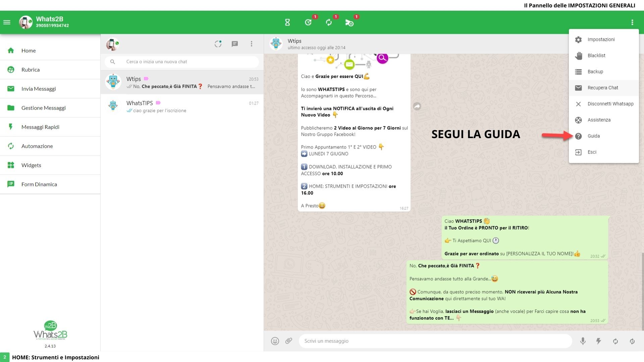The height and width of the screenshot is (362, 644).
Task: Open Widgets from the sidebar
Action: 50,165
